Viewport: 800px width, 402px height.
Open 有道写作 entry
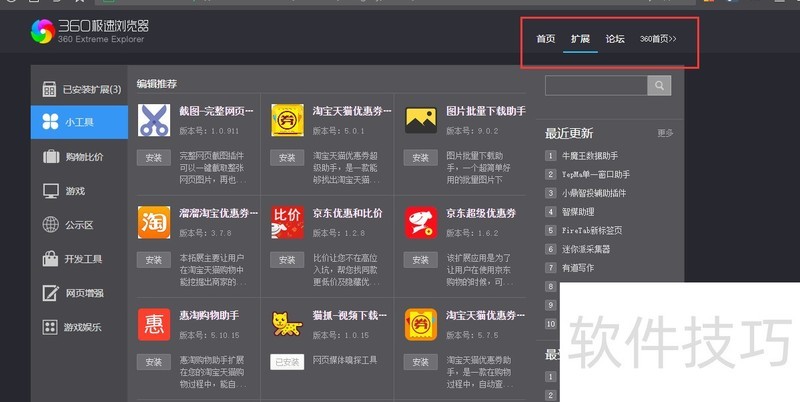click(x=578, y=268)
